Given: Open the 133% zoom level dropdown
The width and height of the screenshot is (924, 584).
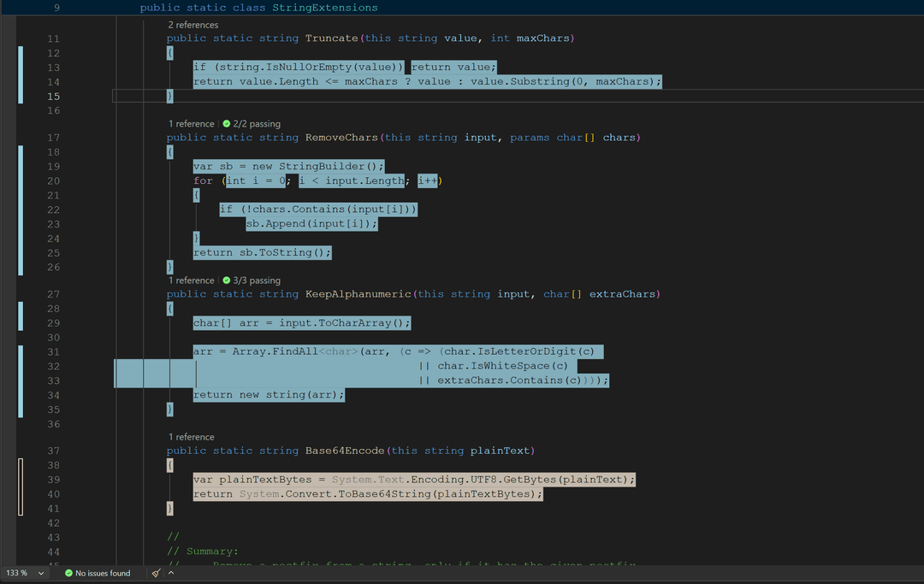Looking at the screenshot, I should point(21,573).
